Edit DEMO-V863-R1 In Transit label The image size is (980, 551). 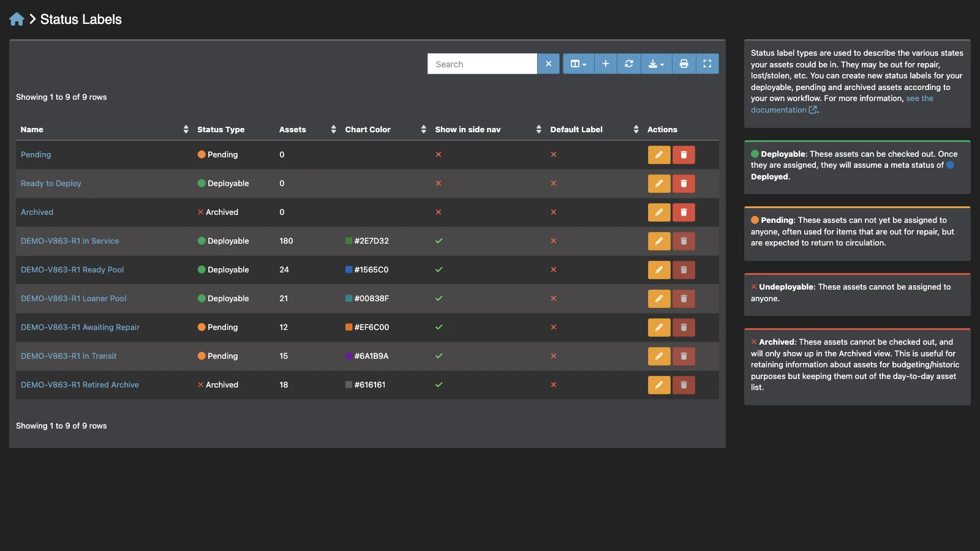click(x=659, y=356)
